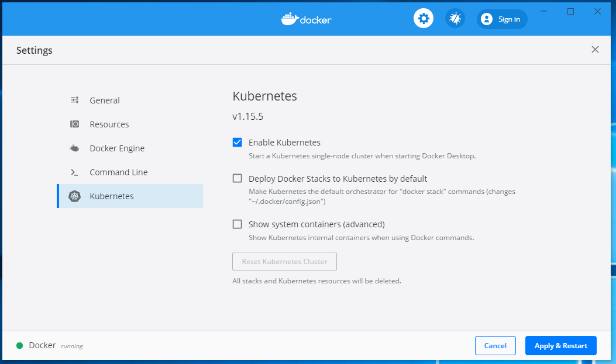Open settings via the gear icon
This screenshot has width=616, height=364.
[423, 19]
